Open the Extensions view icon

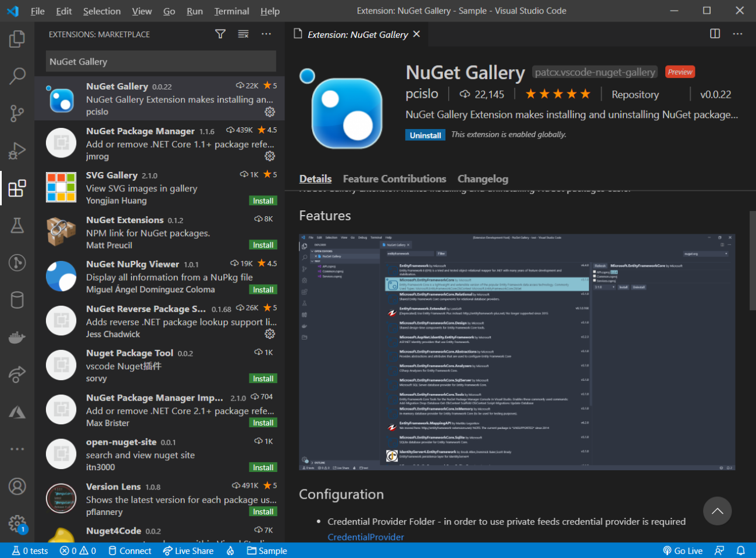(x=17, y=188)
